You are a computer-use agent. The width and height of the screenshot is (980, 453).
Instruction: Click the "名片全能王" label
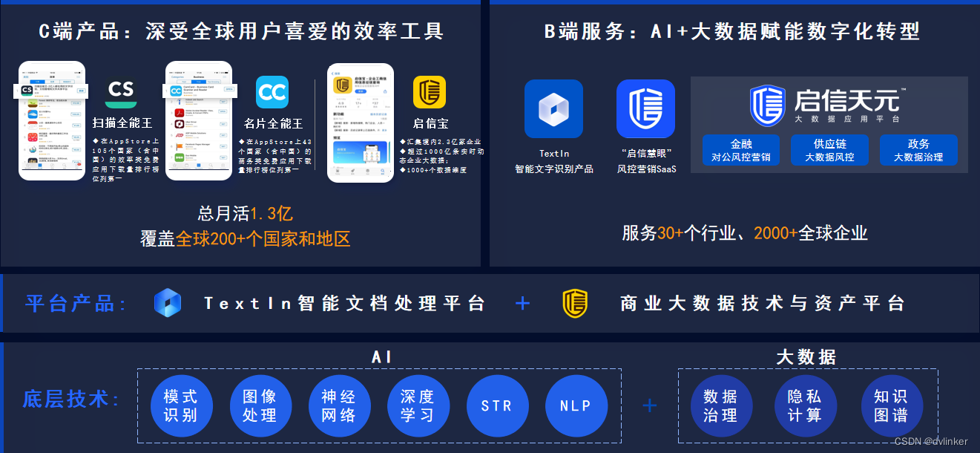tap(274, 123)
